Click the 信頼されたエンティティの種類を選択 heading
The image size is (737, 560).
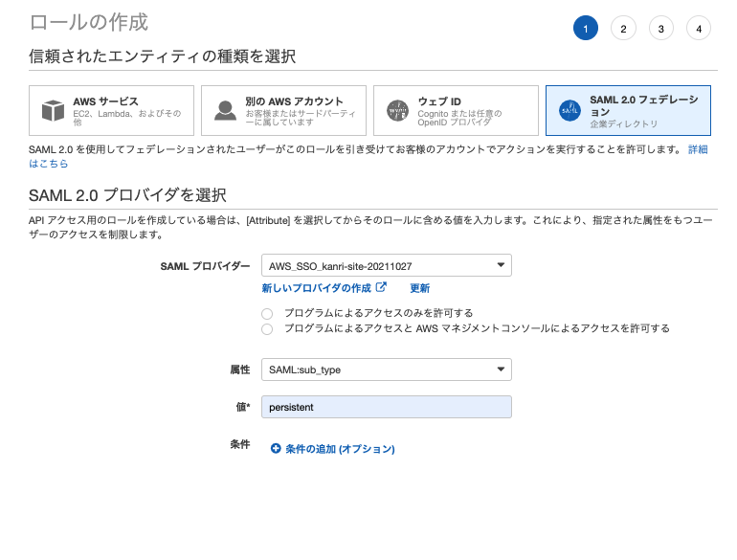point(162,56)
